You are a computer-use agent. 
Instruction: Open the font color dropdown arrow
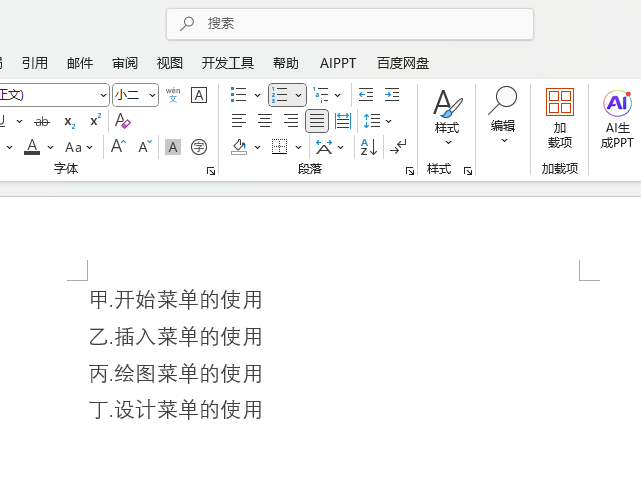pyautogui.click(x=50, y=147)
